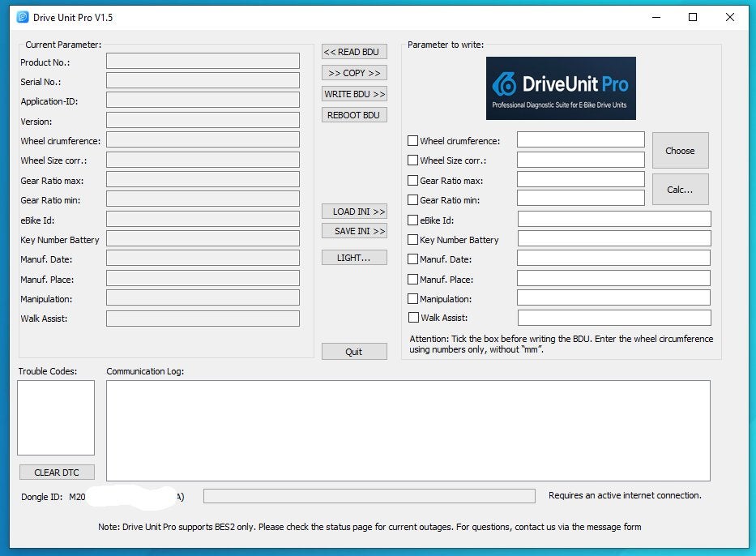Focus the Wheel cirumference write field
Image resolution: width=756 pixels, height=556 pixels.
(580, 139)
